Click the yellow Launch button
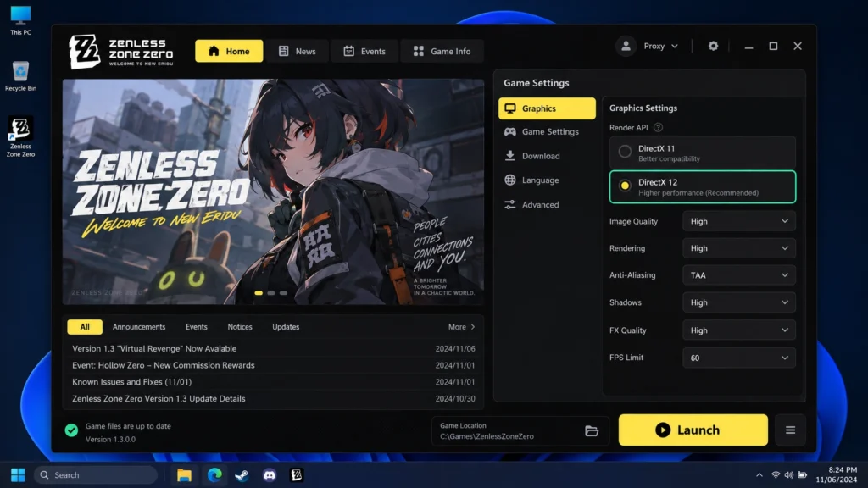 coord(693,430)
